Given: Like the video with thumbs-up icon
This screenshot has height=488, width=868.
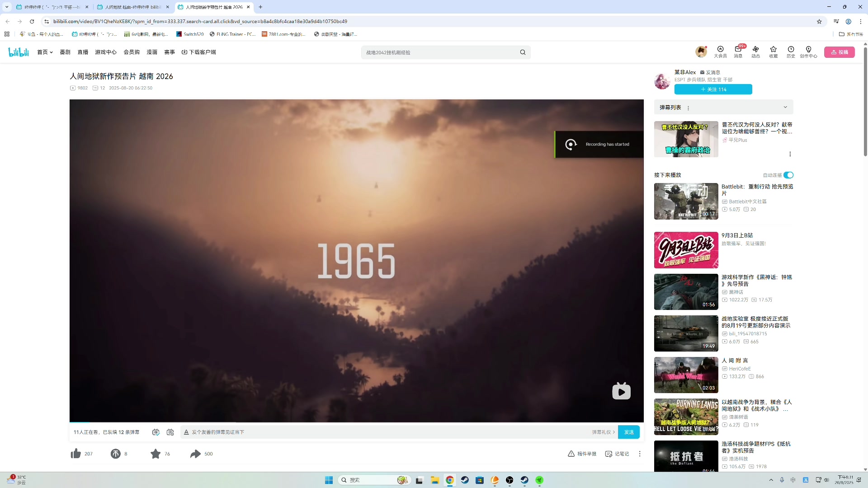Looking at the screenshot, I should (76, 454).
